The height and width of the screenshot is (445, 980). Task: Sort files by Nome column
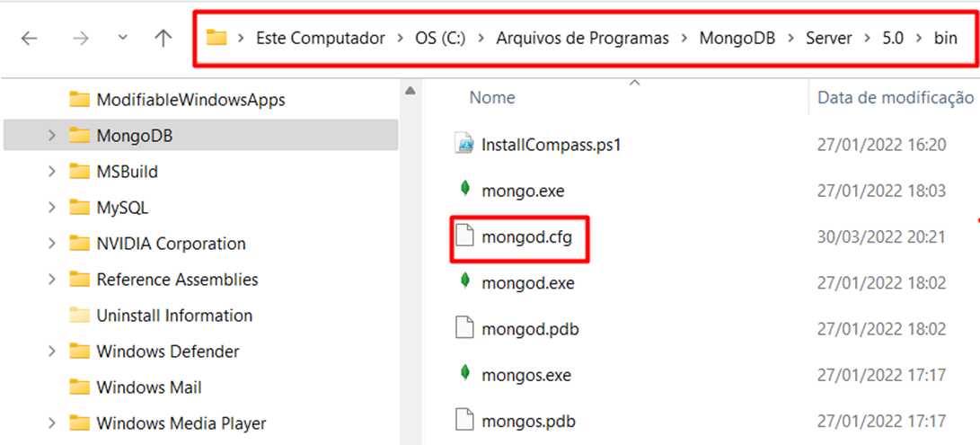pyautogui.click(x=492, y=98)
